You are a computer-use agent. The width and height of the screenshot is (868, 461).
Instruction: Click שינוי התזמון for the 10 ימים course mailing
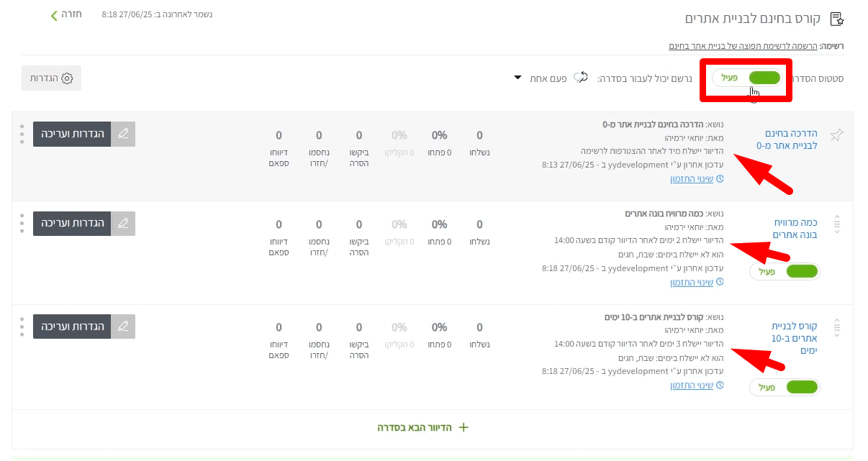[x=692, y=385]
